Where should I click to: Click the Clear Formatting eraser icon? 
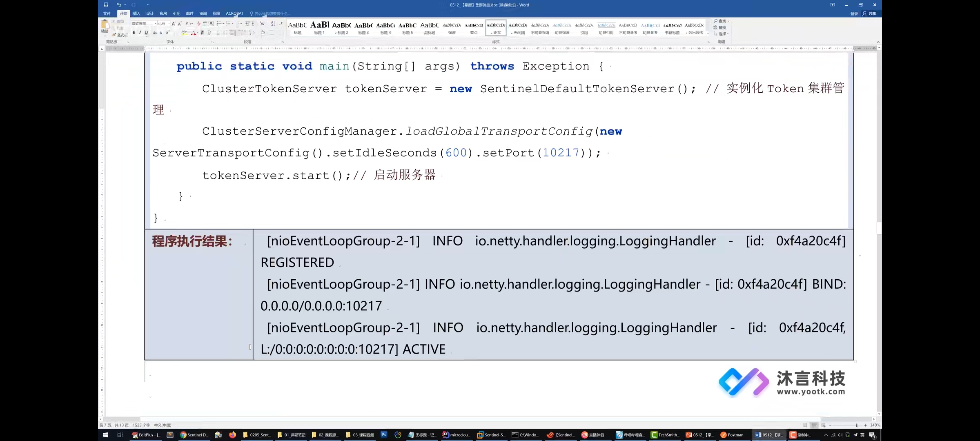[199, 24]
